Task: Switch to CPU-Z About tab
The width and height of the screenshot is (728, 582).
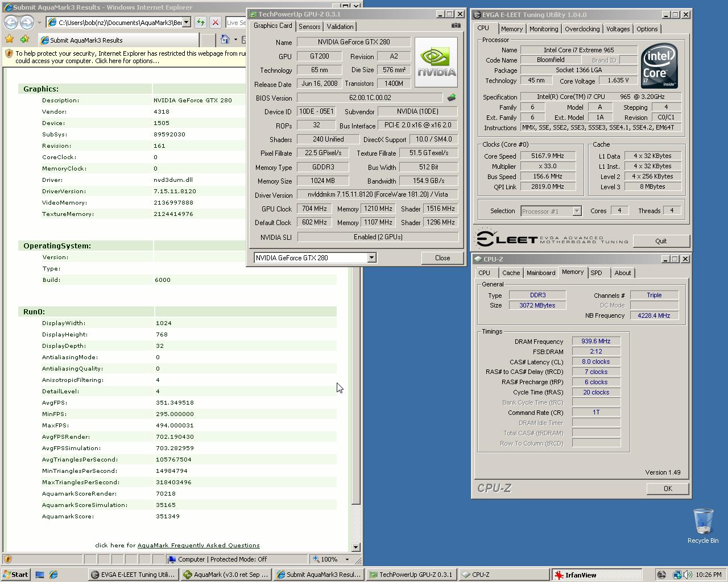Action: point(623,273)
